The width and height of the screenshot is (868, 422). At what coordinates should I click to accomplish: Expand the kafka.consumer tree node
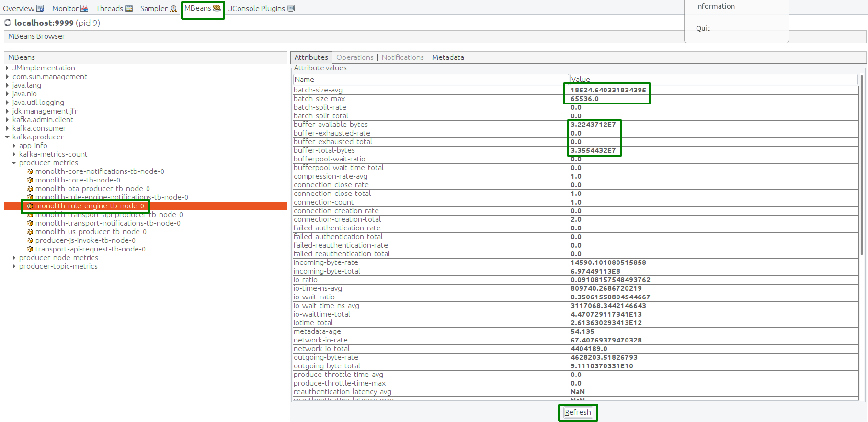[x=7, y=128]
